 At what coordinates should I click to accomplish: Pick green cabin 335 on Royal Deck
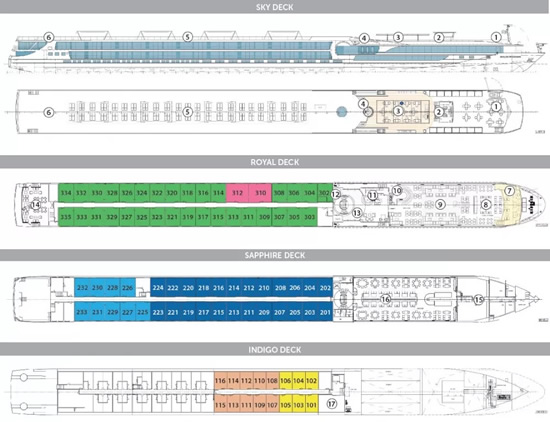coord(66,217)
